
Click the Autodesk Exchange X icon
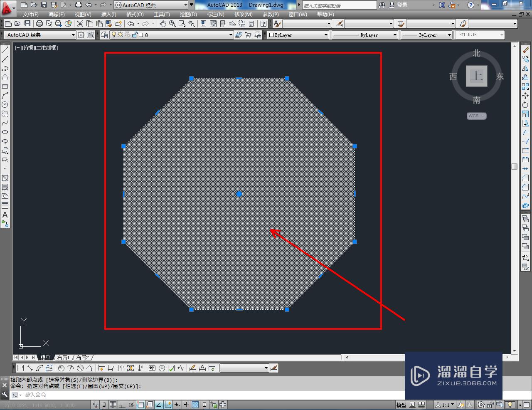click(441, 5)
